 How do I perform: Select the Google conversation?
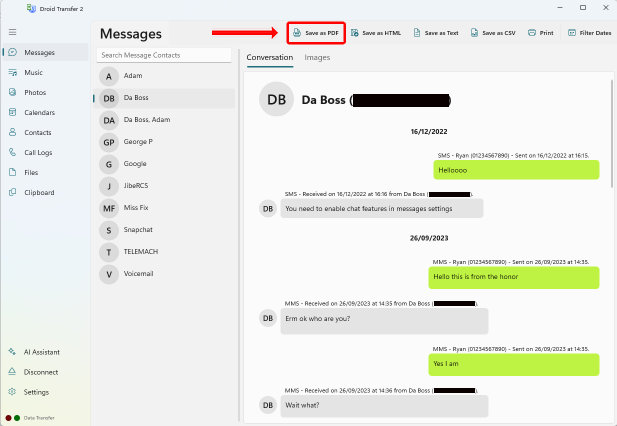tap(164, 164)
